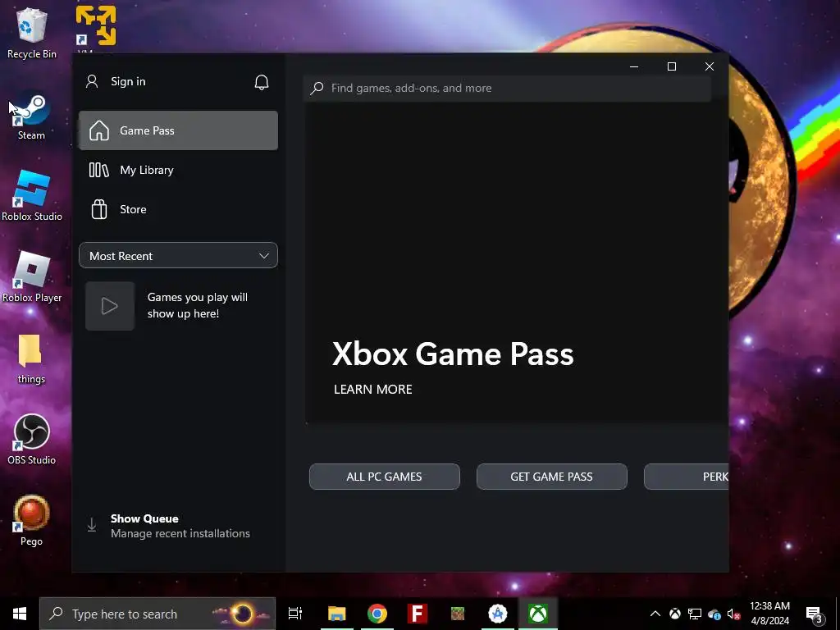This screenshot has height=630, width=840.
Task: Close the Xbox app window
Action: pyautogui.click(x=710, y=66)
